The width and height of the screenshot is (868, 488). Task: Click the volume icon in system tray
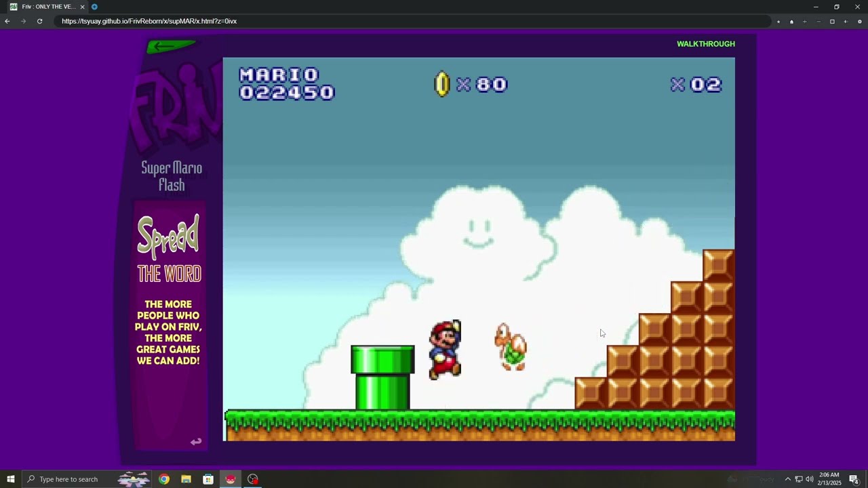click(810, 479)
